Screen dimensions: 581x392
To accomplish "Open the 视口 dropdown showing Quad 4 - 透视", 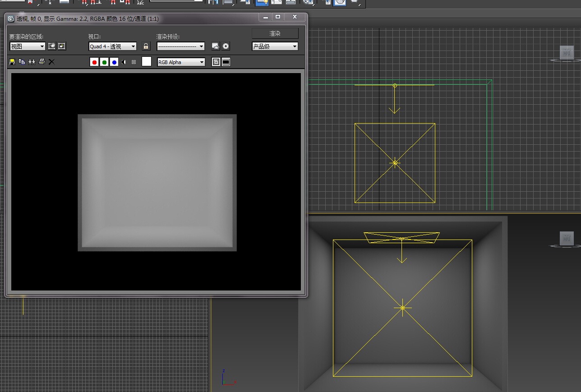I will tap(113, 46).
